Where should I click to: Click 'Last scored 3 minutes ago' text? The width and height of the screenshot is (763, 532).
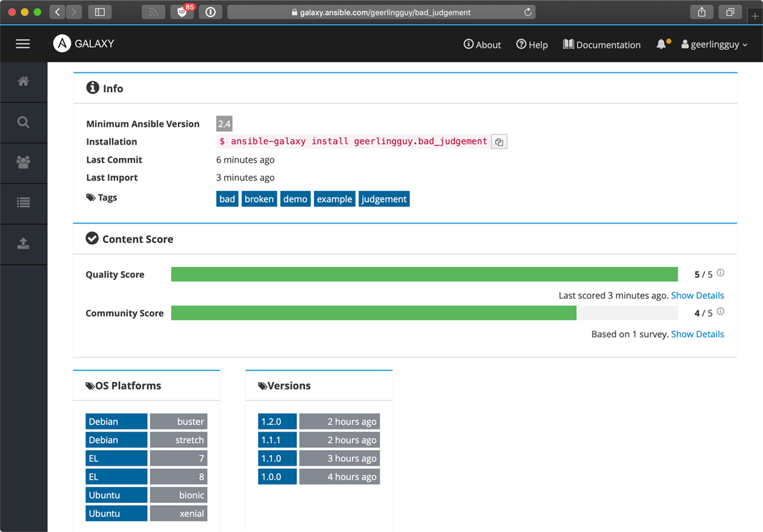pos(614,296)
